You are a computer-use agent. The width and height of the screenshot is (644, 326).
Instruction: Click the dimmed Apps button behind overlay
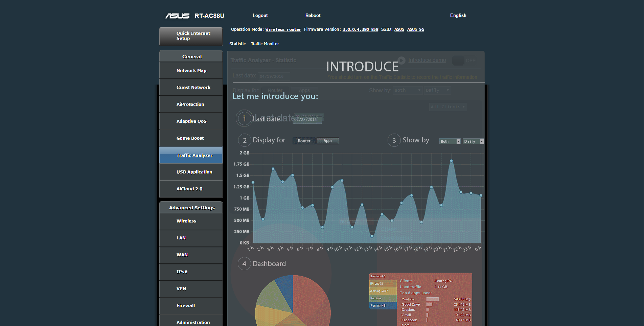304,90
